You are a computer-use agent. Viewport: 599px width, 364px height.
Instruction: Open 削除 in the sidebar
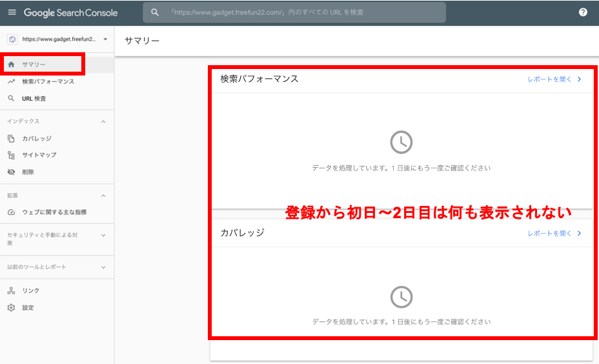pyautogui.click(x=28, y=172)
